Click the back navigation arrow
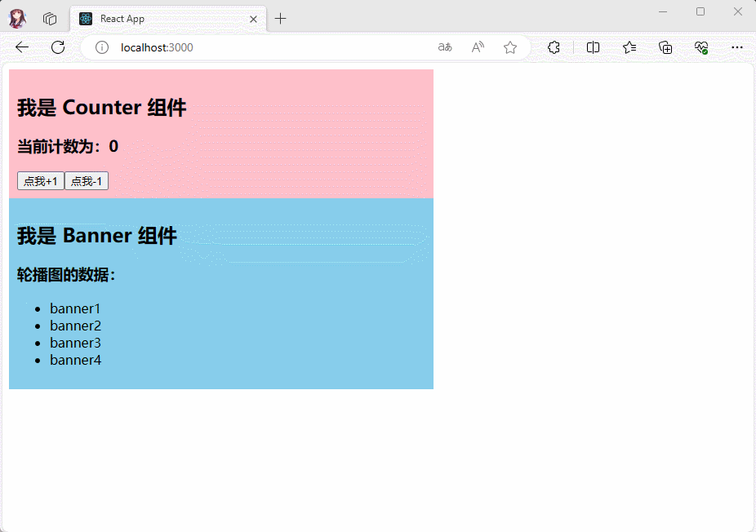 [x=22, y=47]
